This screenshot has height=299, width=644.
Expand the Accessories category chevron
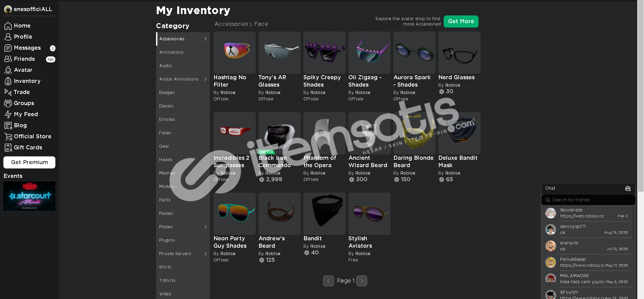[205, 39]
